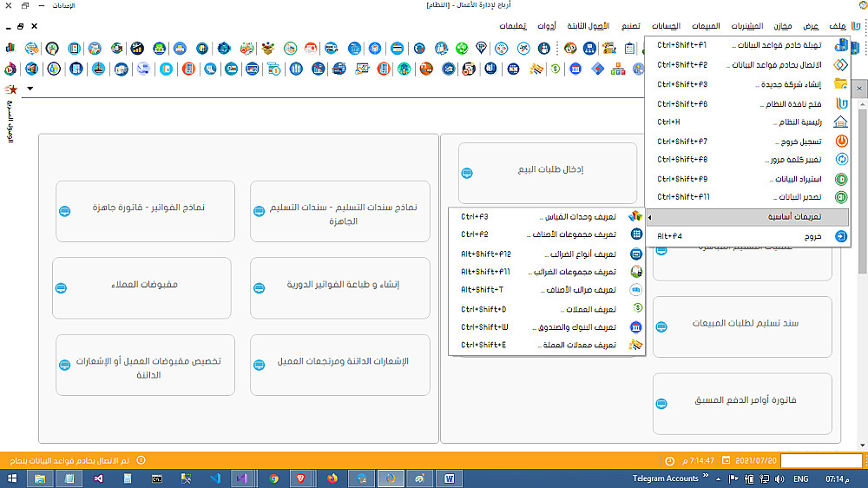Choose تعريف وحدات القياس from submenu

point(547,216)
